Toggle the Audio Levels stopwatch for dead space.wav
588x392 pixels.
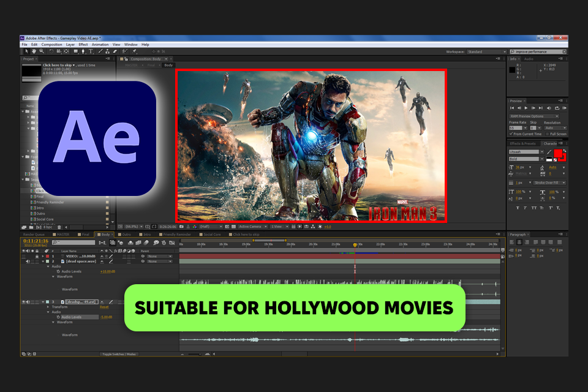pos(58,271)
